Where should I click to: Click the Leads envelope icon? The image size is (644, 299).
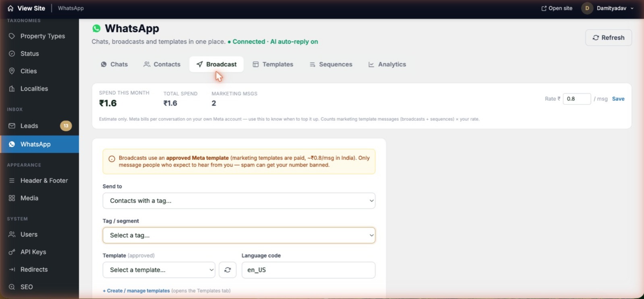click(12, 126)
